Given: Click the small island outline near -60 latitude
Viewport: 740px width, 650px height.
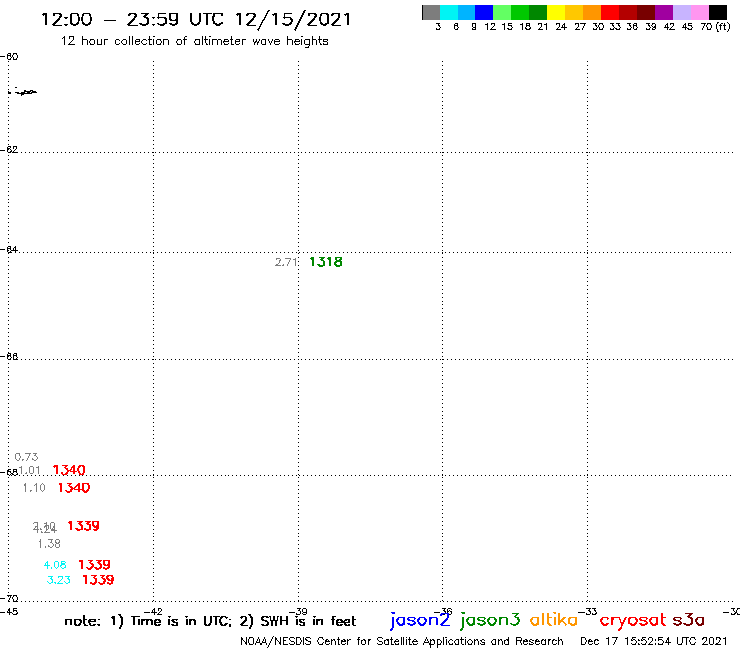Looking at the screenshot, I should pos(24,91).
